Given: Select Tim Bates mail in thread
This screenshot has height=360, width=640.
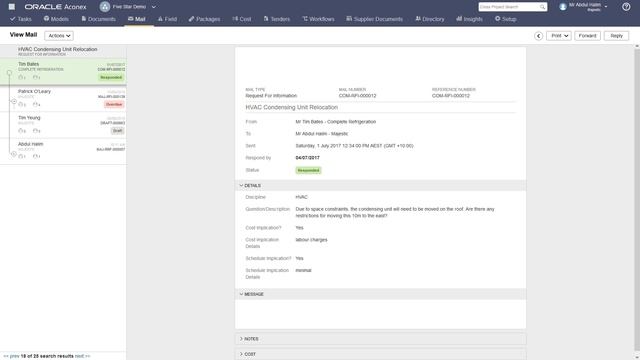Looking at the screenshot, I should click(63, 71).
